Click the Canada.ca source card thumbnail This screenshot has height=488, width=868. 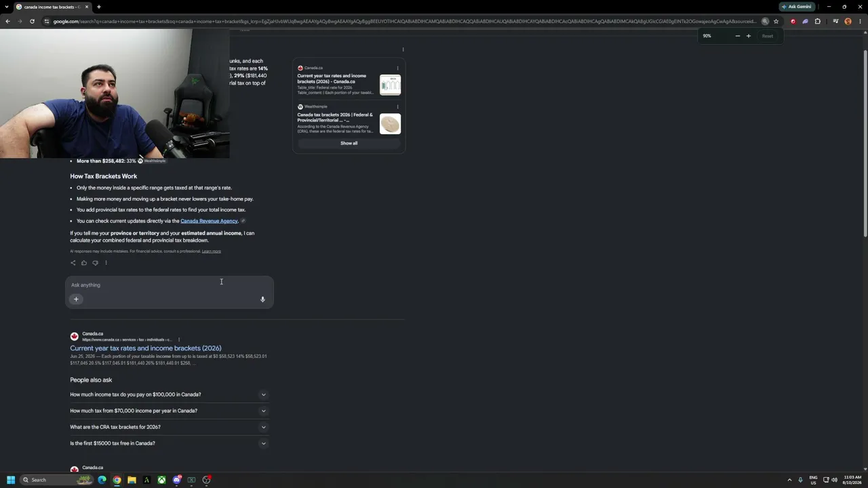390,85
